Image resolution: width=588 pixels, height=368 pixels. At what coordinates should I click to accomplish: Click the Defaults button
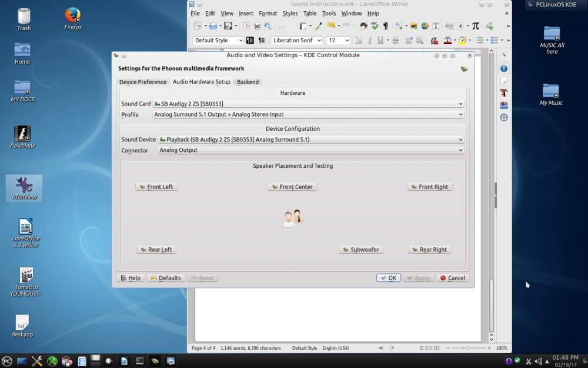(x=166, y=279)
